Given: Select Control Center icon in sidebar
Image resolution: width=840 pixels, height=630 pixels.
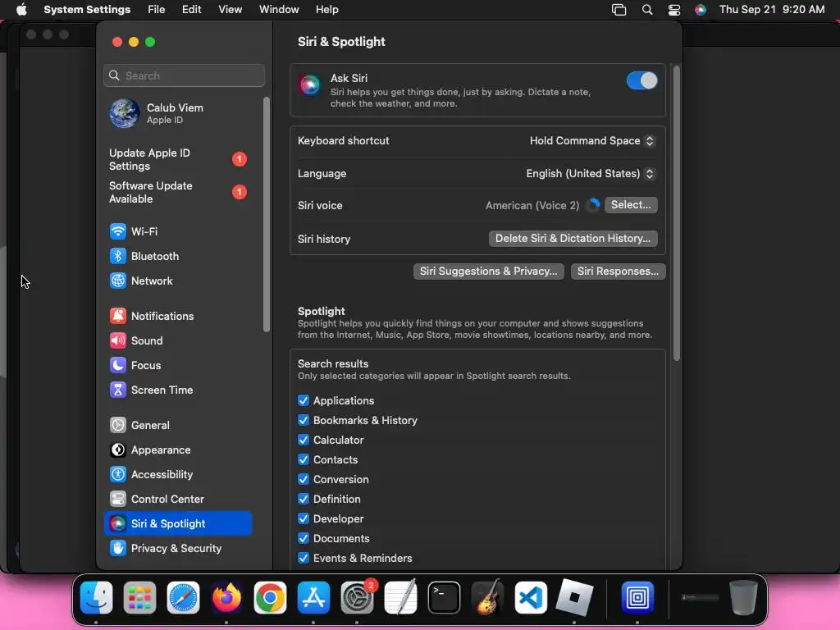Looking at the screenshot, I should (x=118, y=500).
